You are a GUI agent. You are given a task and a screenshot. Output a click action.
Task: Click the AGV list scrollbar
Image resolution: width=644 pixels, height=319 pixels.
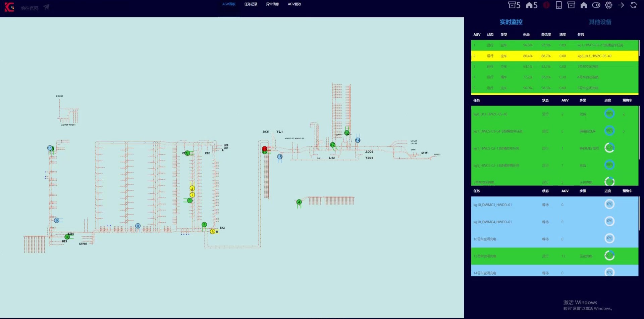[x=639, y=48]
